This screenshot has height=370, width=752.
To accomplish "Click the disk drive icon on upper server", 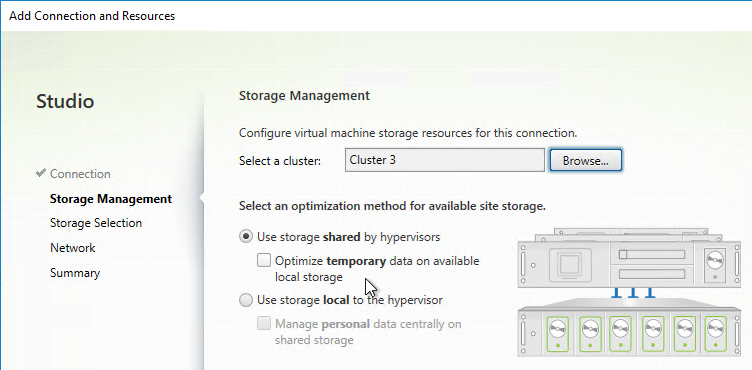I will (715, 264).
